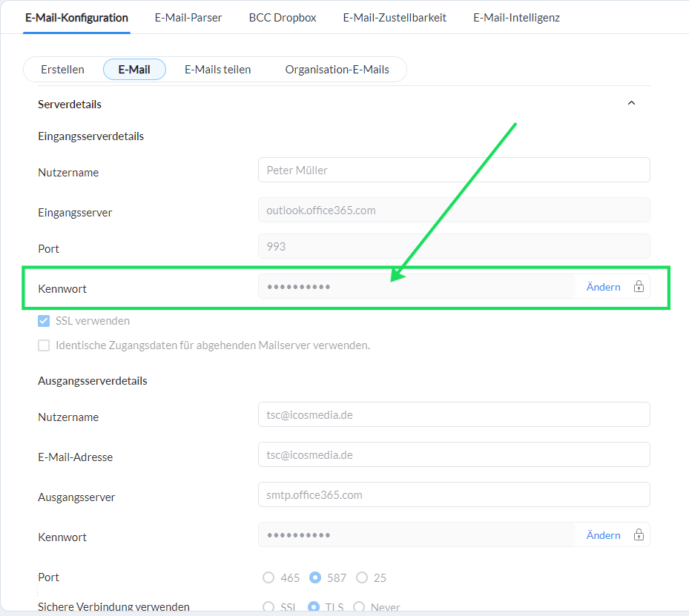689x616 pixels.
Task: Click the outgoing E-Mail-Adresse input field
Action: [x=454, y=455]
